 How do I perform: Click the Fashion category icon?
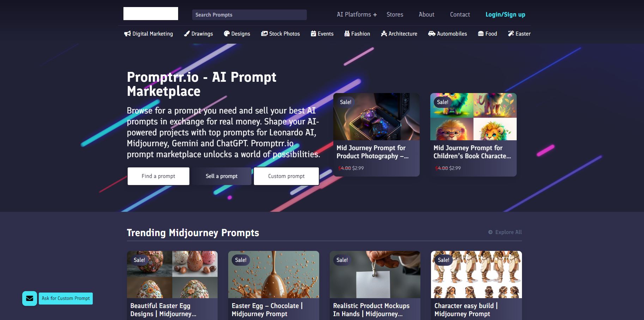347,34
